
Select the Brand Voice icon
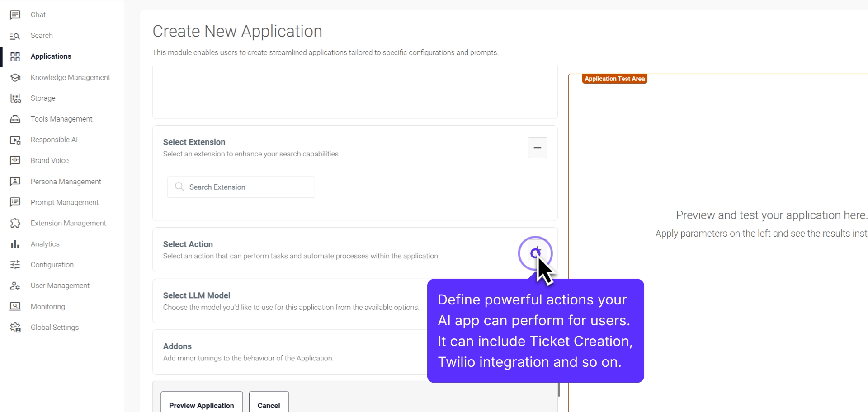(15, 160)
